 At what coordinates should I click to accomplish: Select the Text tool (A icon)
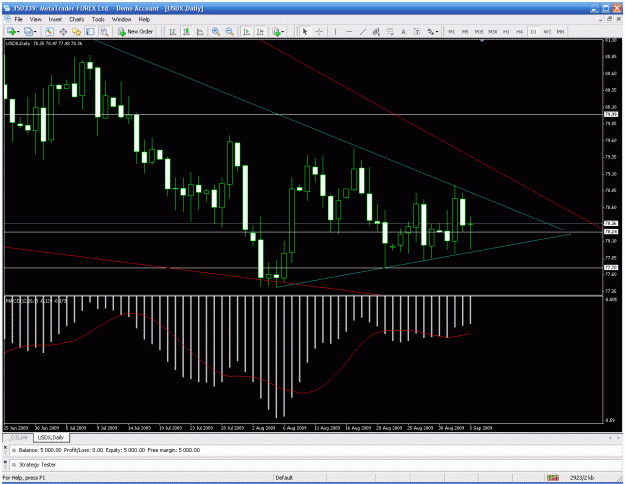403,31
